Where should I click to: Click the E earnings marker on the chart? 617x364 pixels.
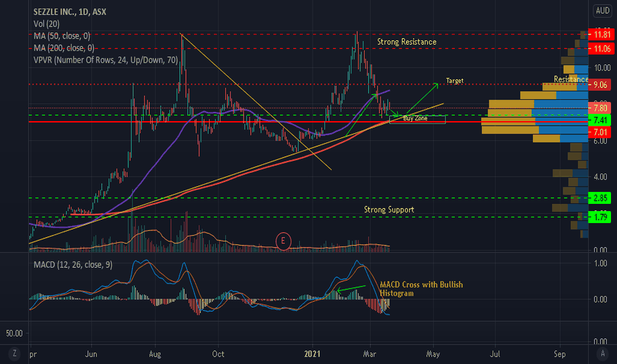[283, 241]
